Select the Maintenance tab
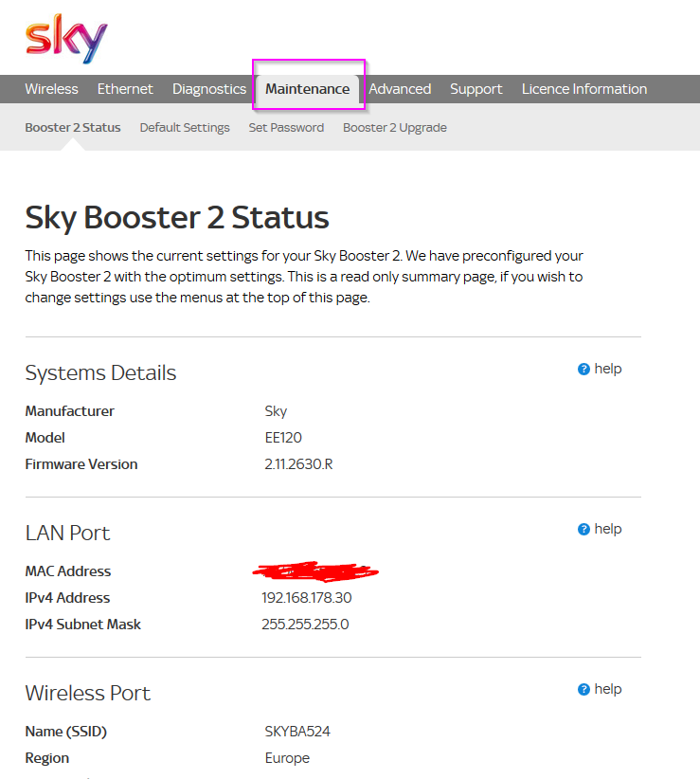 click(x=307, y=89)
